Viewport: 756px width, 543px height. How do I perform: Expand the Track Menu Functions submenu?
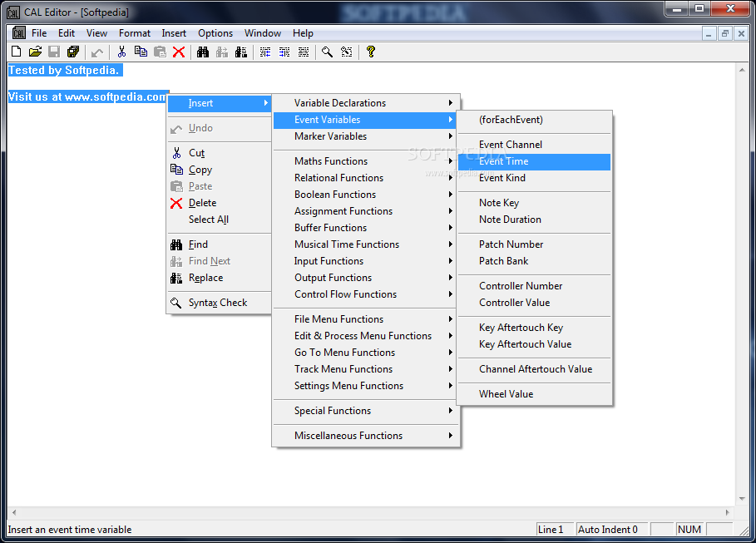pos(366,369)
